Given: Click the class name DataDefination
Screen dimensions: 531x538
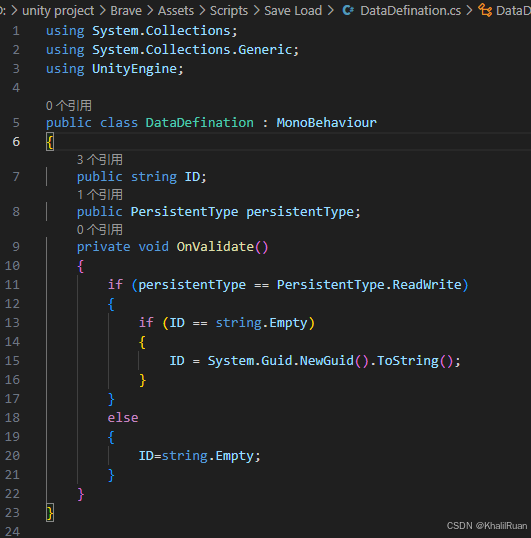Looking at the screenshot, I should click(x=200, y=123).
